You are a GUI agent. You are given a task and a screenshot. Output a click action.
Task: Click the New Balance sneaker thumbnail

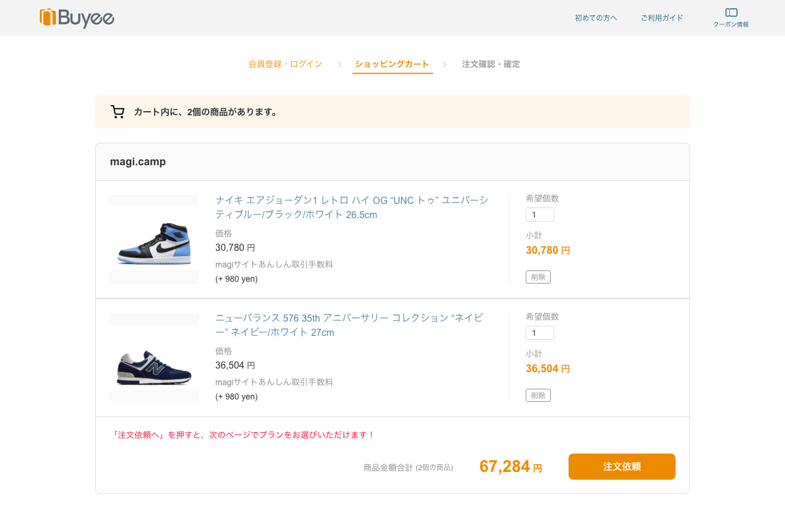tap(154, 358)
